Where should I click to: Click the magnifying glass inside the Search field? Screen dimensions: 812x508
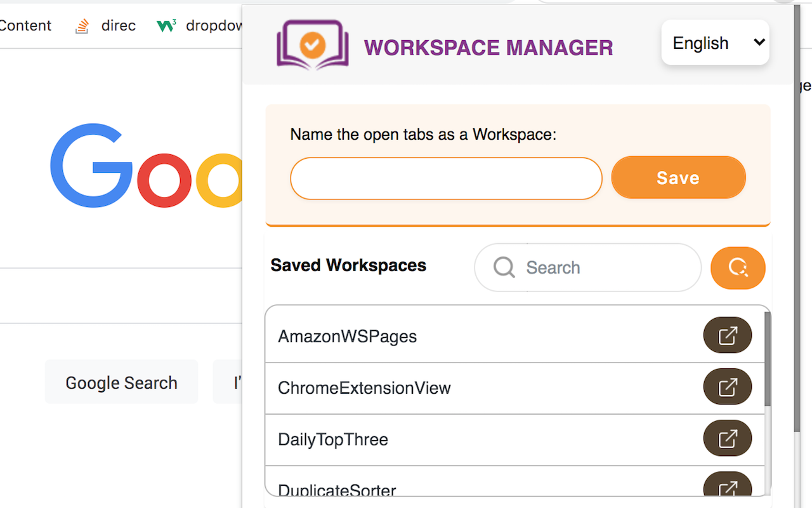click(x=503, y=267)
